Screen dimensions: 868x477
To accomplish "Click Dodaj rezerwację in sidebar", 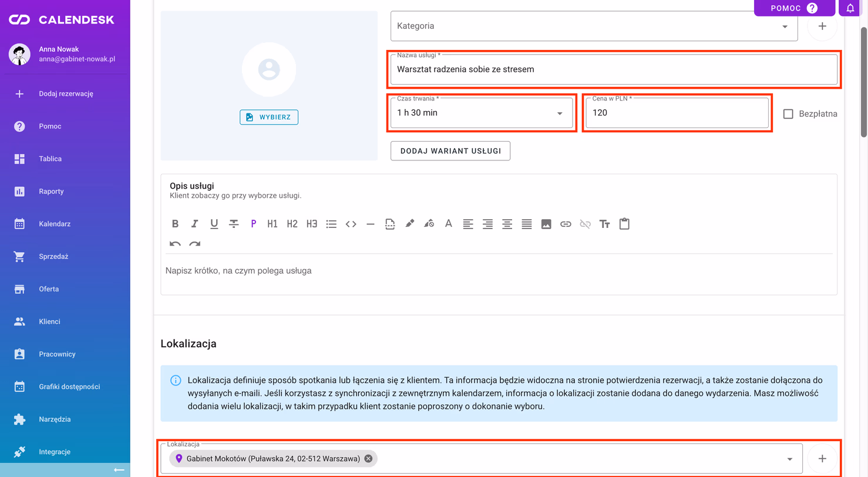I will [x=65, y=93].
